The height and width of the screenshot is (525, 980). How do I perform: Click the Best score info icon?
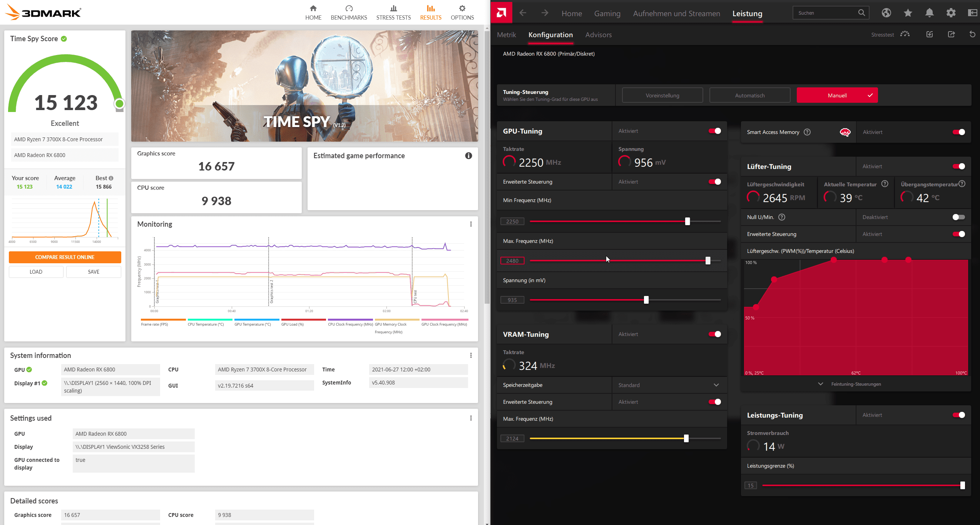coord(111,178)
